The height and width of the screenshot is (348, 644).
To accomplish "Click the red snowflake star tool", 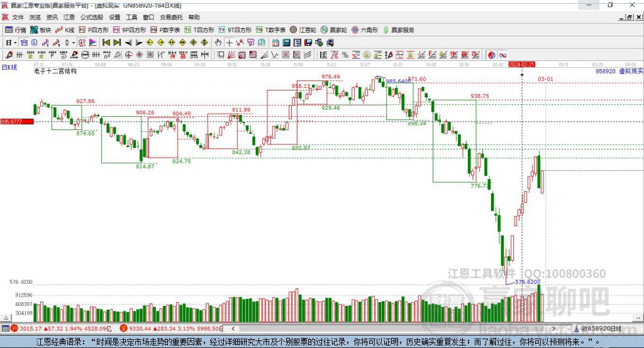I will pyautogui.click(x=140, y=55).
